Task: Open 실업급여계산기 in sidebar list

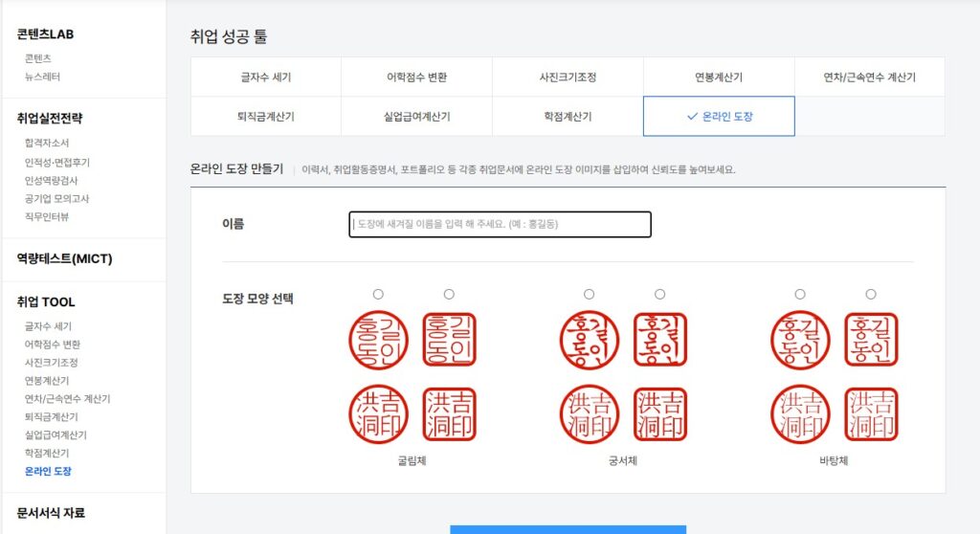Action: click(56, 434)
